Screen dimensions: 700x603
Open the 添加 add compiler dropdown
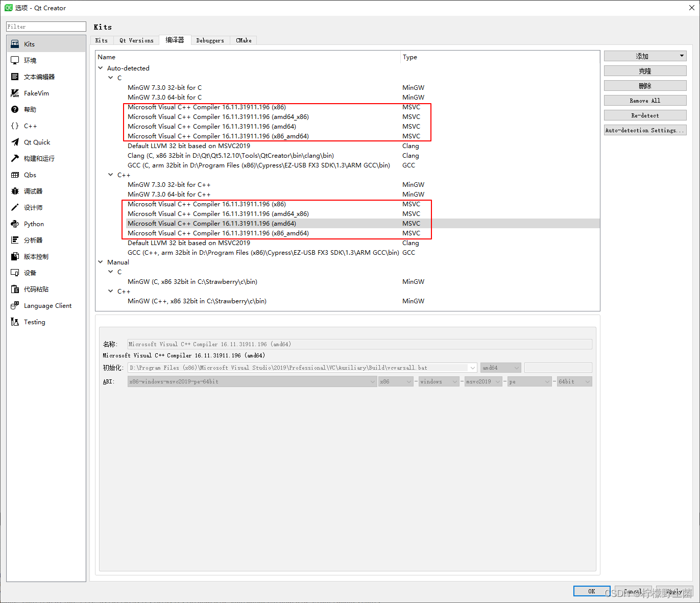point(645,56)
